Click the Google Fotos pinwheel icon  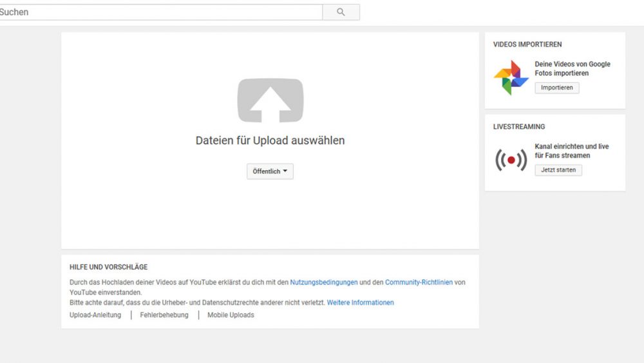point(511,78)
